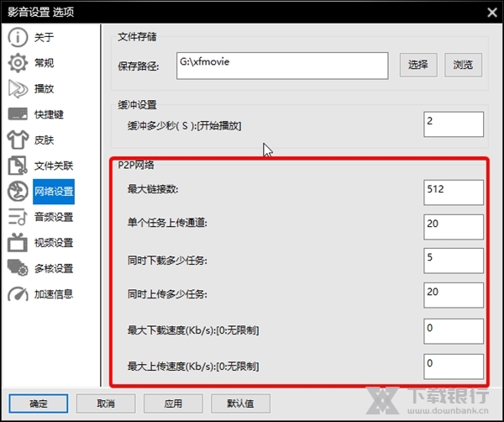Open the 关于 section

coord(44,37)
